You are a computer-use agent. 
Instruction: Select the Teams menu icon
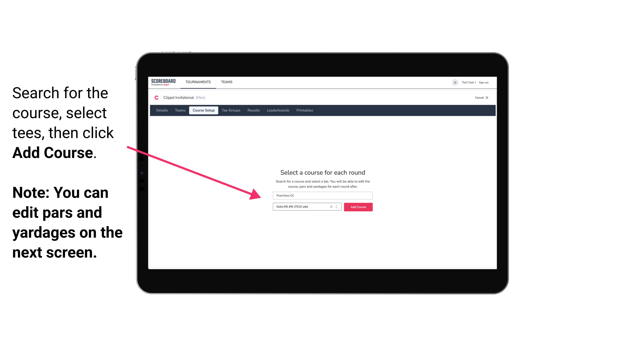point(226,82)
